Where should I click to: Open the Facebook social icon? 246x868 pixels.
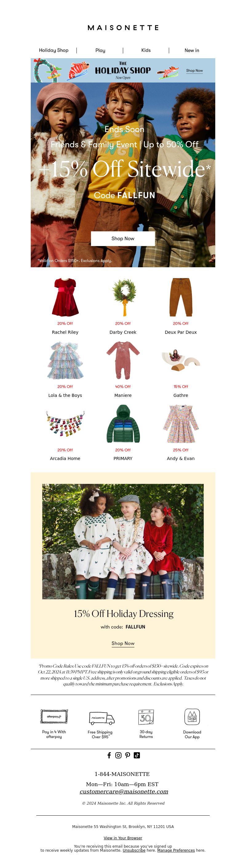(x=109, y=755)
